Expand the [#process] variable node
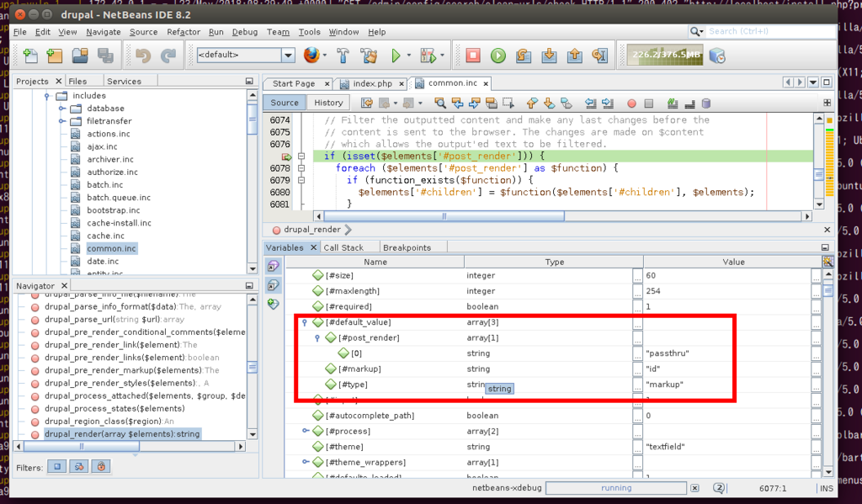862x504 pixels. click(x=305, y=431)
